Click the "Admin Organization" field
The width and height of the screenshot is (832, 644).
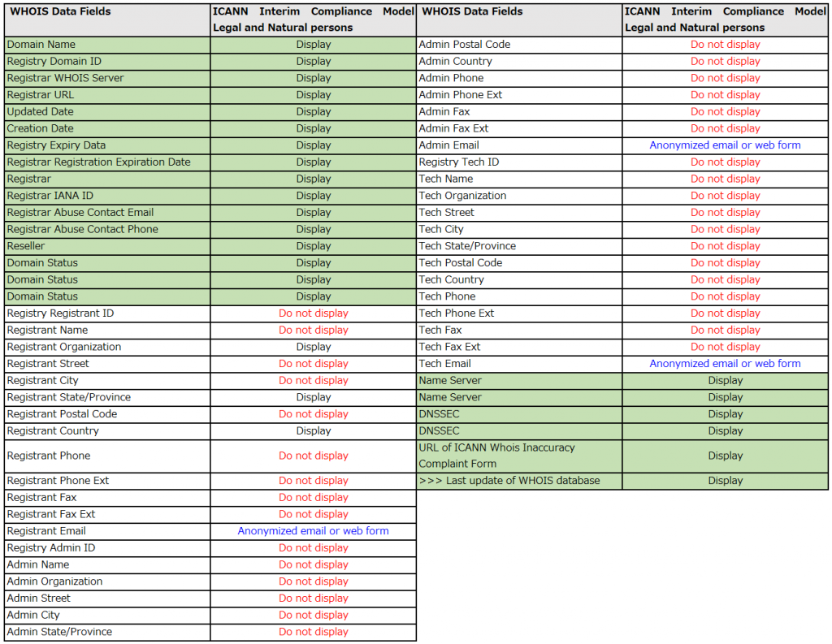pos(107,581)
